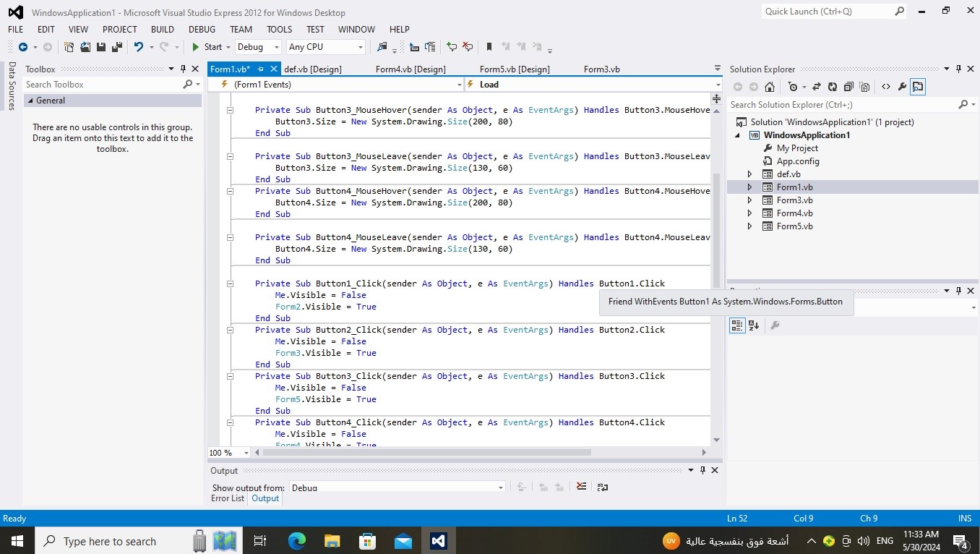
Task: Pin the Toolbox panel with pushpin
Action: click(x=183, y=69)
